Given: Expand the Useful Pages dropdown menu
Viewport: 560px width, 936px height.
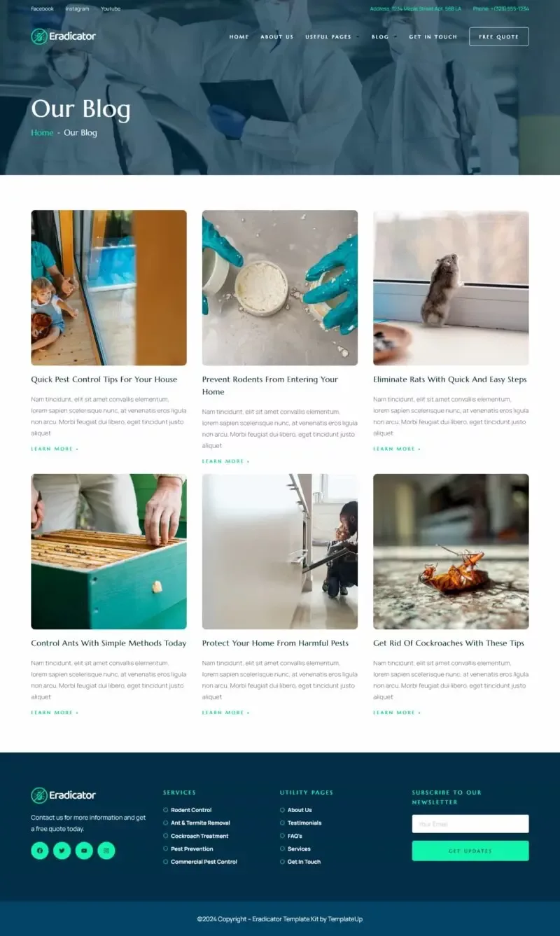Looking at the screenshot, I should (x=332, y=36).
